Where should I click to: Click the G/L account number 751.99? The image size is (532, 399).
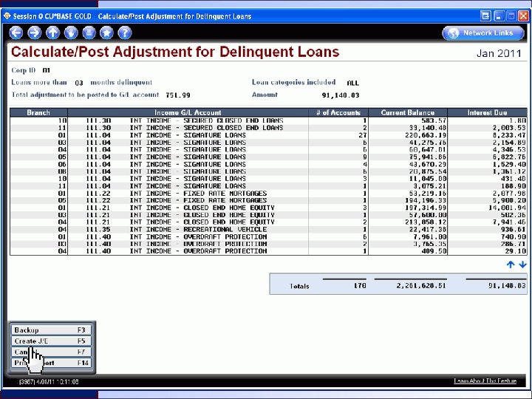click(x=178, y=95)
